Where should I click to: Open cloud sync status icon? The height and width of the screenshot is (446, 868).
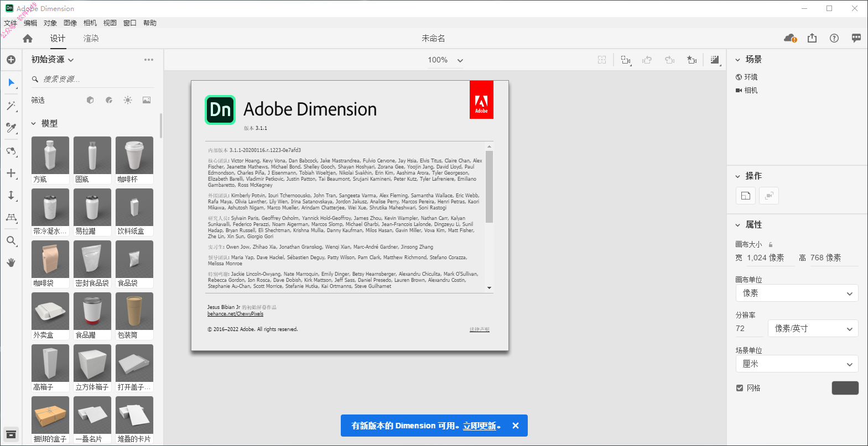click(x=790, y=38)
